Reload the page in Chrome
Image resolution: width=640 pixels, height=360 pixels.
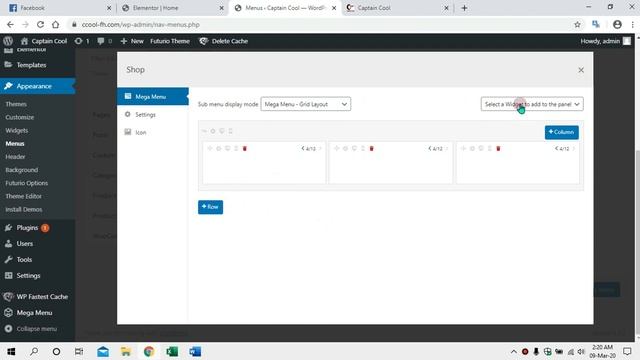click(40, 24)
